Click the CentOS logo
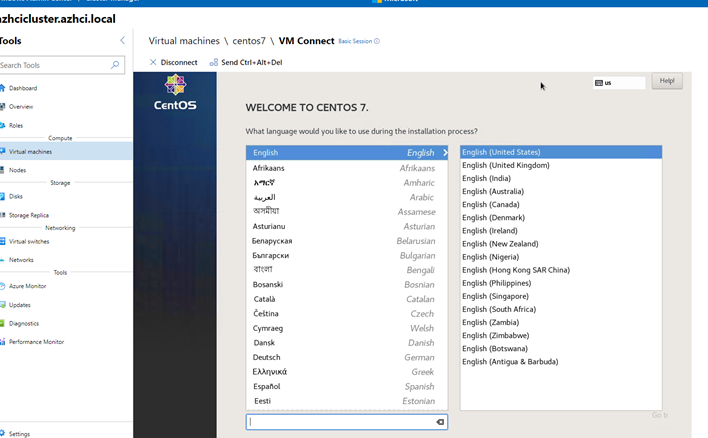 pos(175,93)
